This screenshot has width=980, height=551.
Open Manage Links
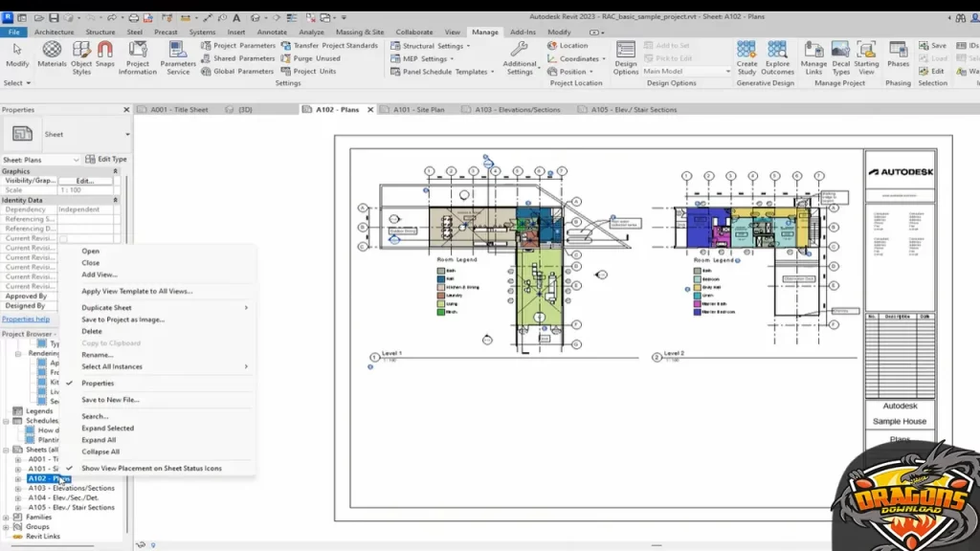pyautogui.click(x=813, y=57)
